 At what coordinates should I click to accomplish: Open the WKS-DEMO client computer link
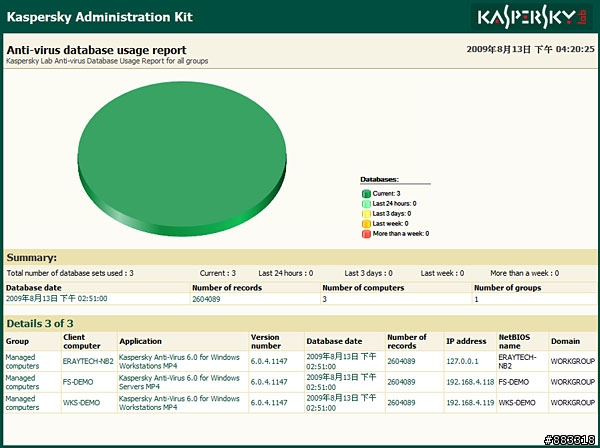pyautogui.click(x=81, y=402)
